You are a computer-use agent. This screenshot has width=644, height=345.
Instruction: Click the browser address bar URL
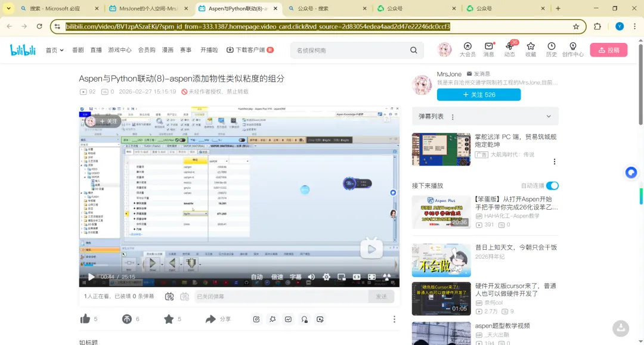[258, 27]
